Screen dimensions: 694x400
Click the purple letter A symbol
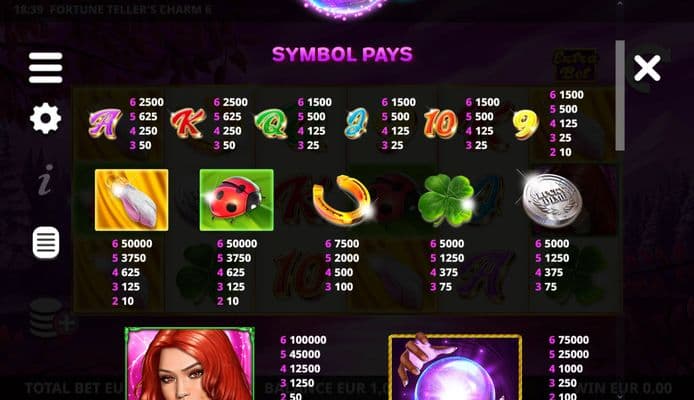tap(105, 124)
